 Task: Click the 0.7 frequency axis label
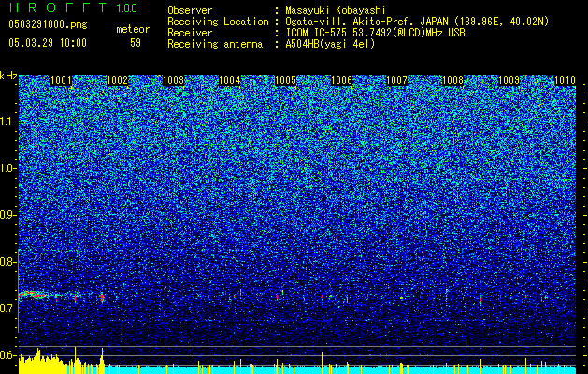(8, 309)
